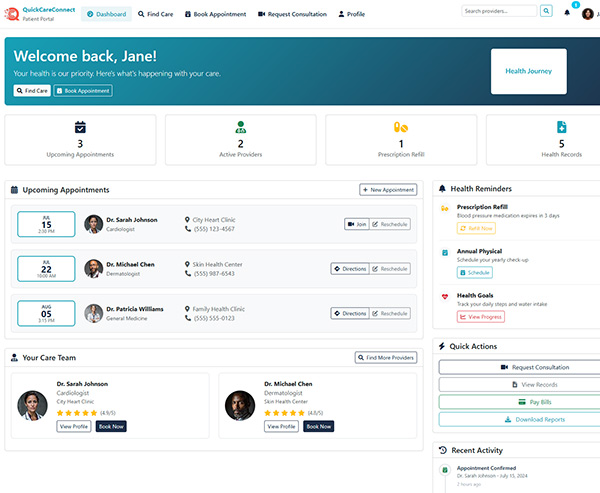Click the New Appointment button

pyautogui.click(x=388, y=189)
